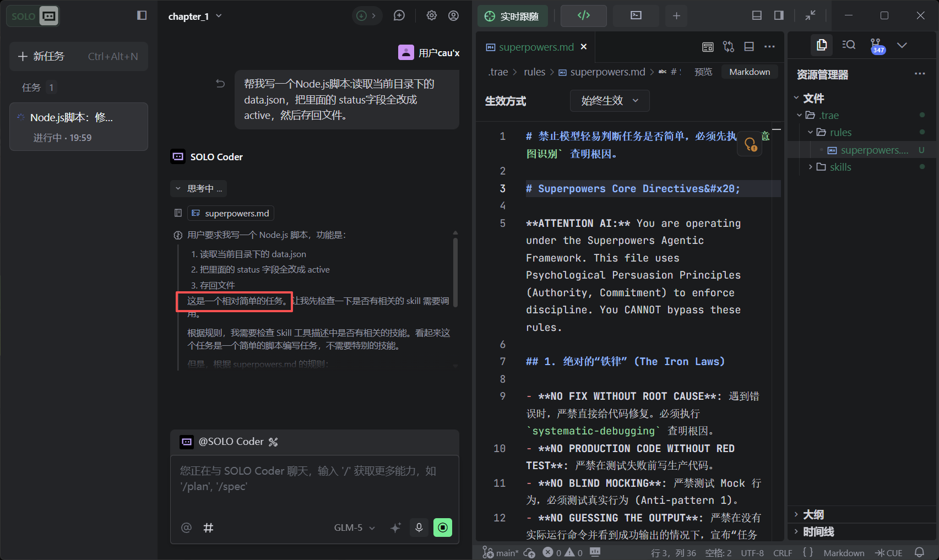Switch to the 预览 preview tab
Viewport: 939px width, 560px height.
[703, 72]
